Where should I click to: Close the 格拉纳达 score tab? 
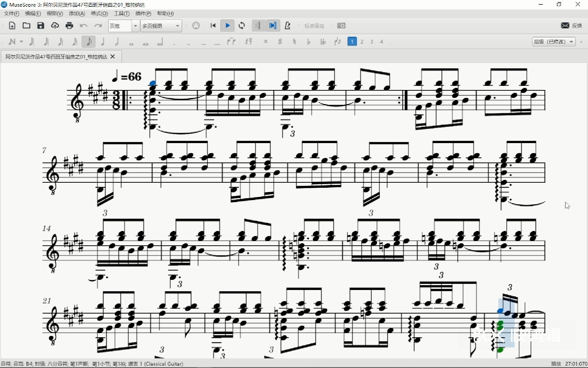click(x=113, y=57)
